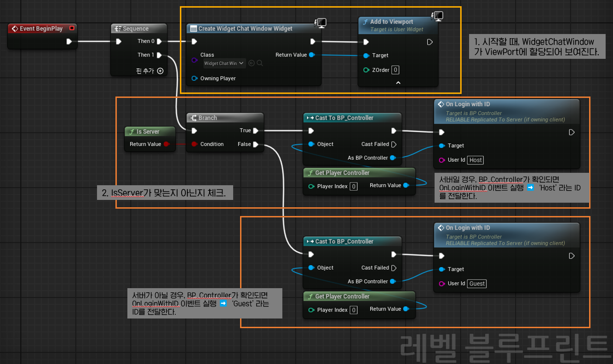Screen dimensions: 613x364
Task: Click the Then 0 output pin on Sequence
Action: click(159, 41)
